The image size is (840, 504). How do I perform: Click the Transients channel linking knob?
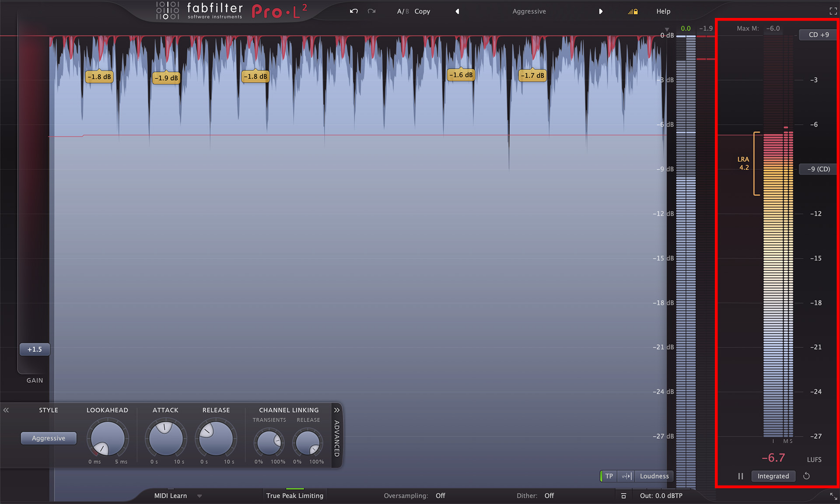269,443
